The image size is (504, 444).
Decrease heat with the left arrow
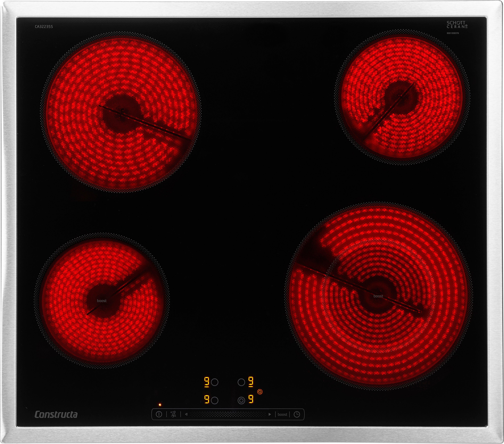pyautogui.click(x=186, y=414)
